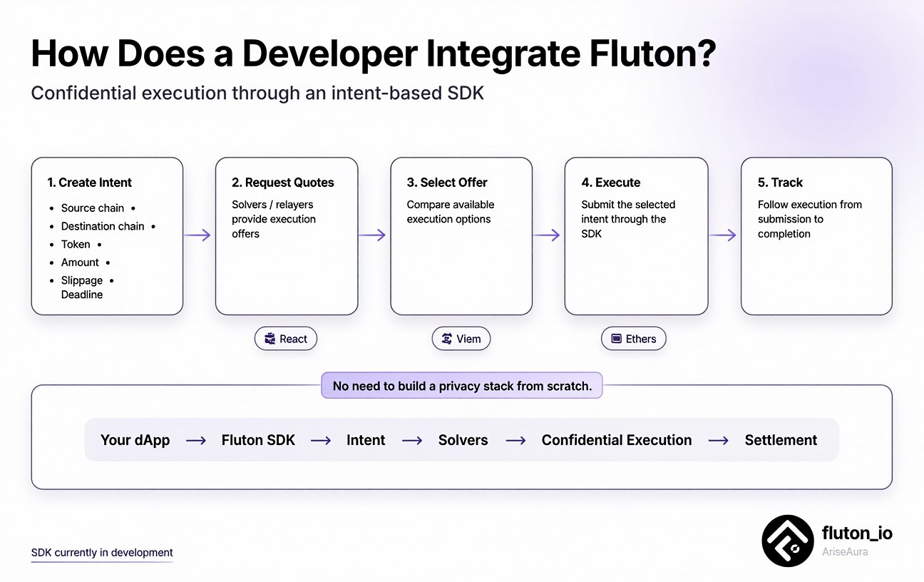Select the "Destination chain" bullet

point(103,226)
